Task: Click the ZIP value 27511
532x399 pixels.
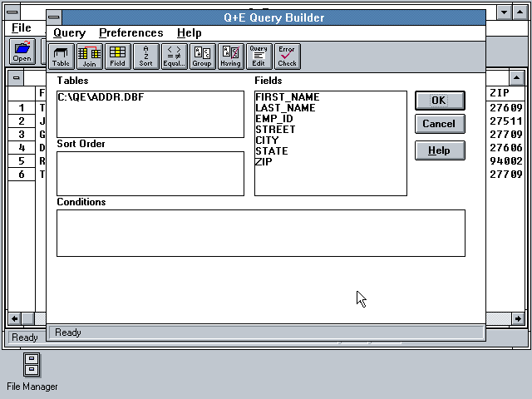Action: [x=505, y=121]
